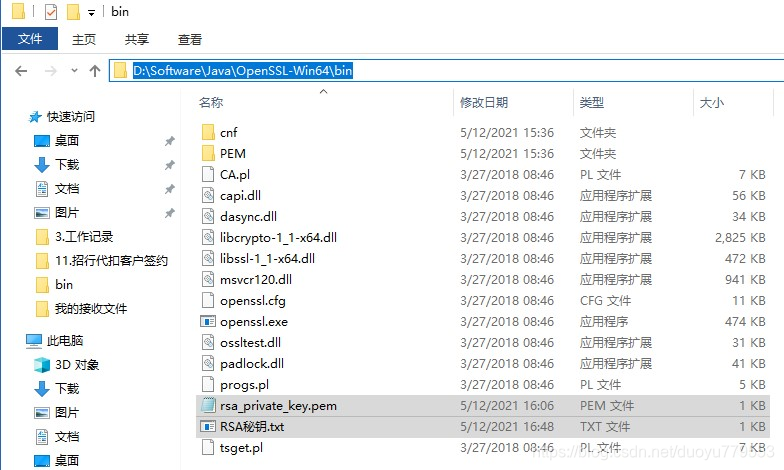The height and width of the screenshot is (470, 784).
Task: Click the Forward navigation arrow
Action: (x=50, y=71)
